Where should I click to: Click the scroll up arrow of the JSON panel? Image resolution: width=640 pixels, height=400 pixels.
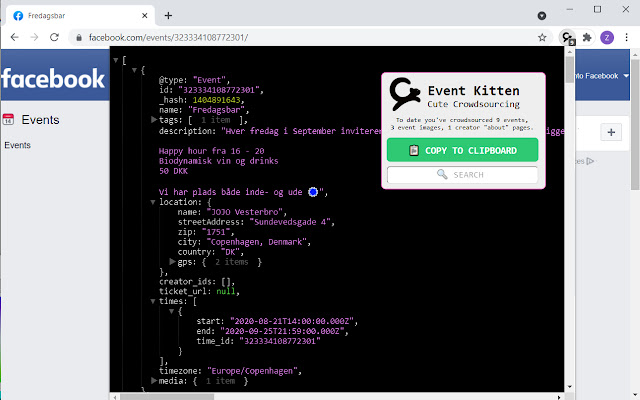pos(569,52)
